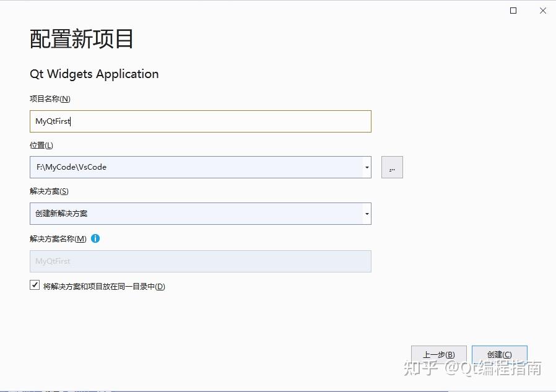Click the disabled solution name text box
The width and height of the screenshot is (556, 392).
point(199,261)
